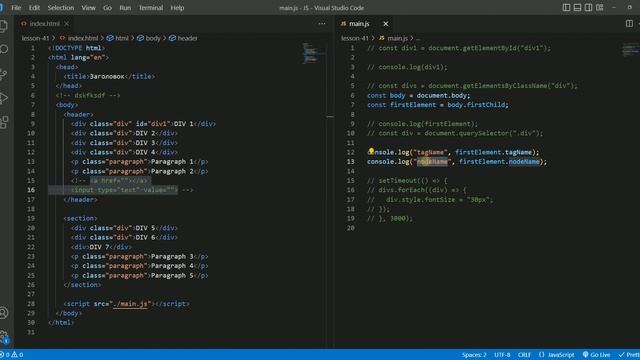
Task: Select index.html breadcrumb item
Action: pos(79,38)
